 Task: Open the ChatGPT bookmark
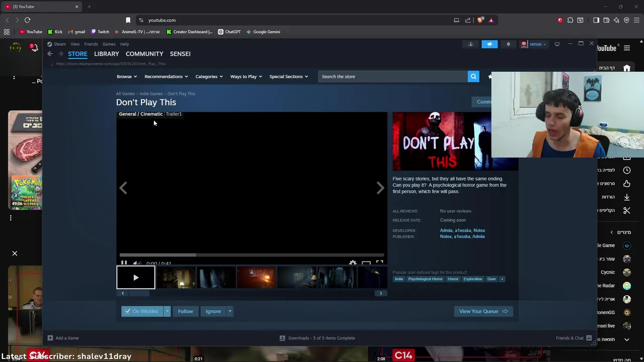(229, 32)
